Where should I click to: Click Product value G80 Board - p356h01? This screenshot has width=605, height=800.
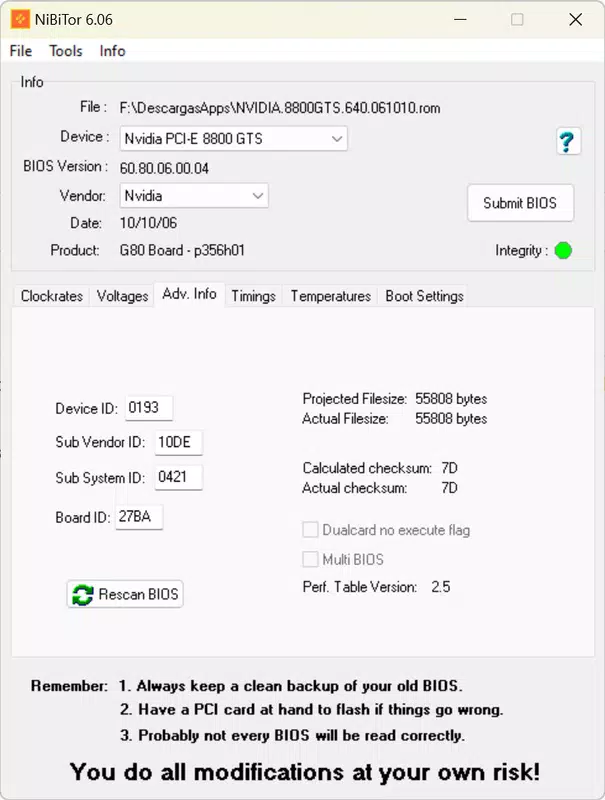point(182,251)
